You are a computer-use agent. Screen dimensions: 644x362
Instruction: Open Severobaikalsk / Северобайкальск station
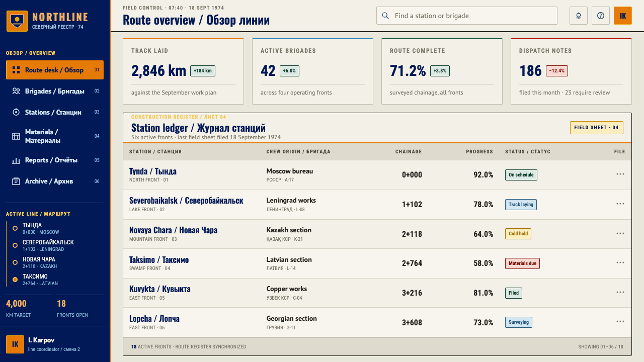coord(186,201)
